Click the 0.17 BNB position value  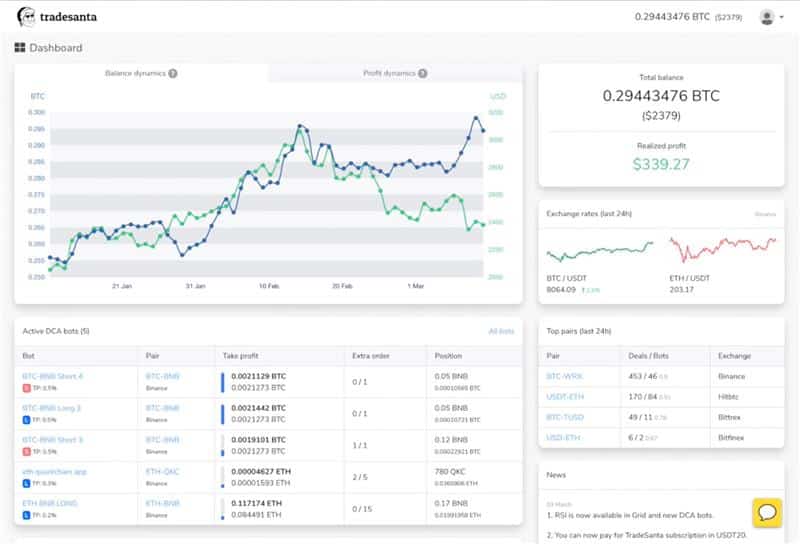(451, 503)
